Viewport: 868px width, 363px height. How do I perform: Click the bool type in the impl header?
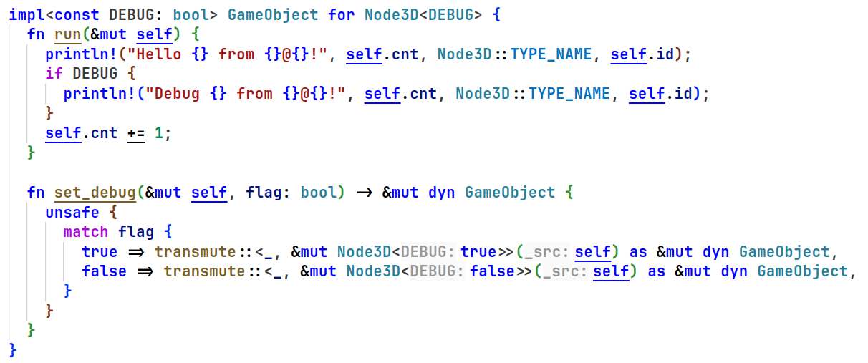pos(191,15)
